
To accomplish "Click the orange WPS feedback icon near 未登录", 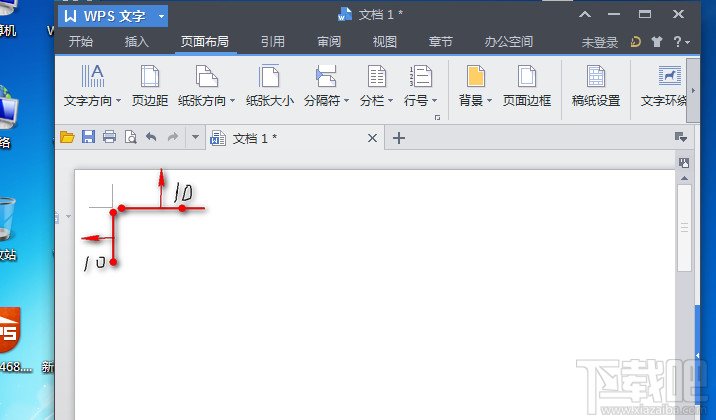I will click(x=636, y=42).
